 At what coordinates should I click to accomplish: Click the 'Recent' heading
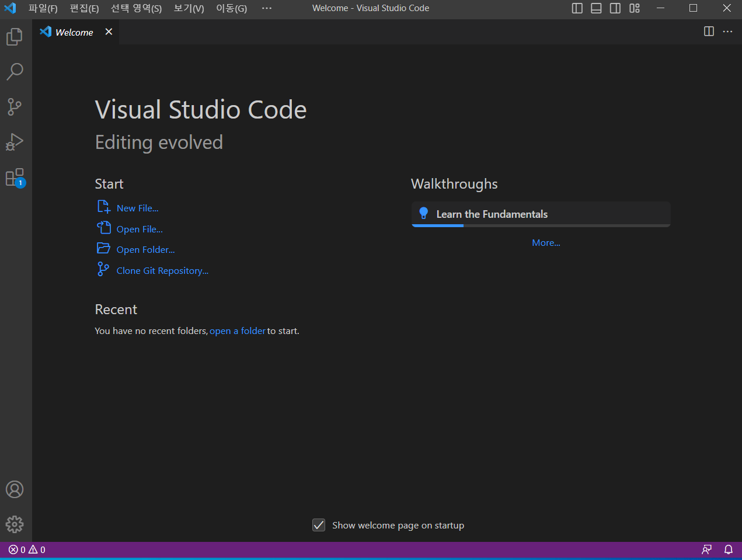pos(116,309)
